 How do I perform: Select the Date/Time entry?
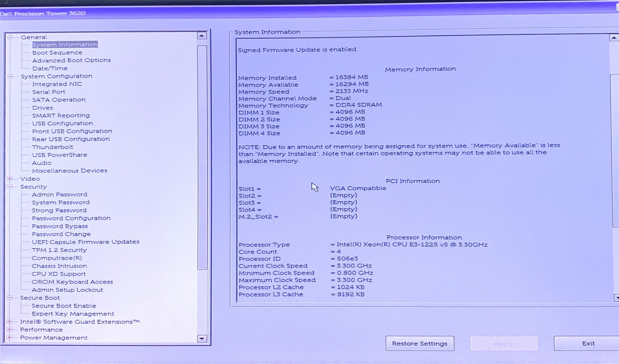coord(50,68)
